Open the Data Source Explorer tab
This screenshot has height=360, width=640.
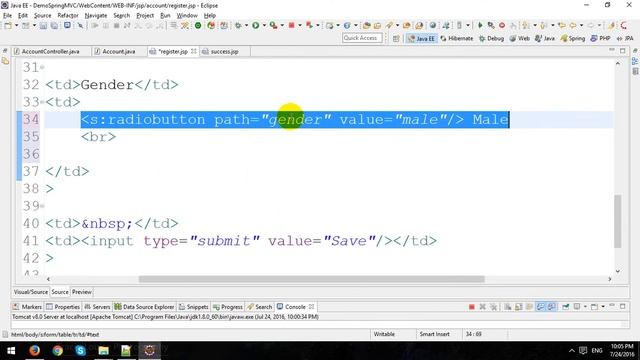point(144,307)
